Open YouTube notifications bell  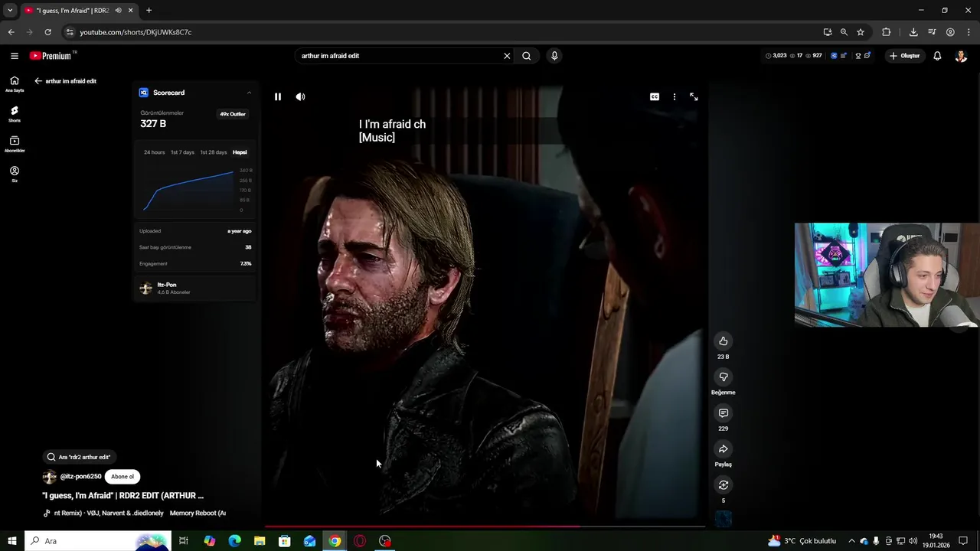click(x=937, y=56)
